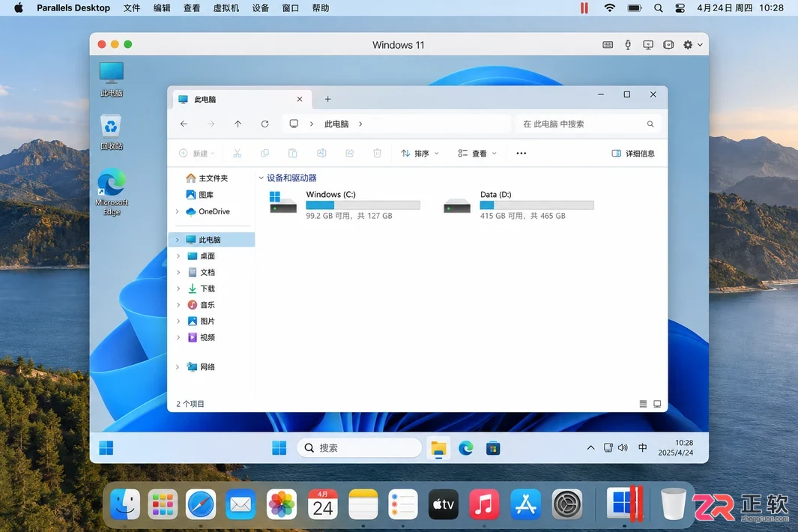This screenshot has height=532, width=798.
Task: Select the 此电脑 Explorer tab
Action: (x=241, y=99)
